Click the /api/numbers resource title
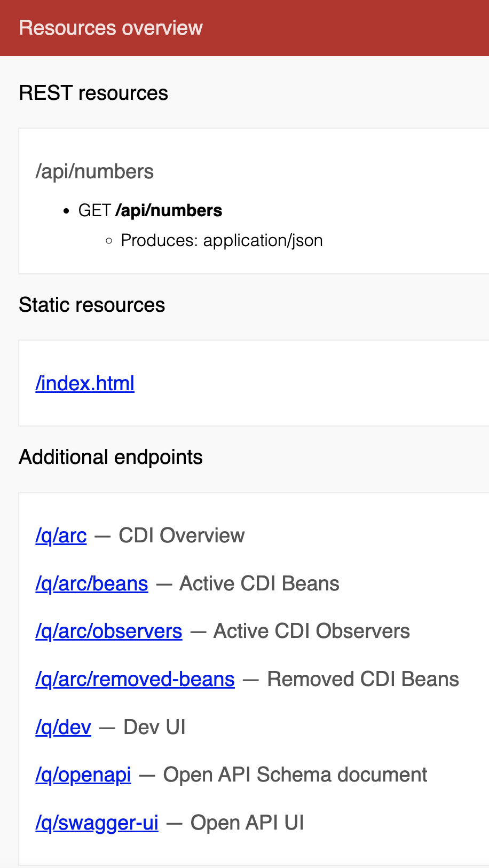This screenshot has width=489, height=868. (x=94, y=171)
